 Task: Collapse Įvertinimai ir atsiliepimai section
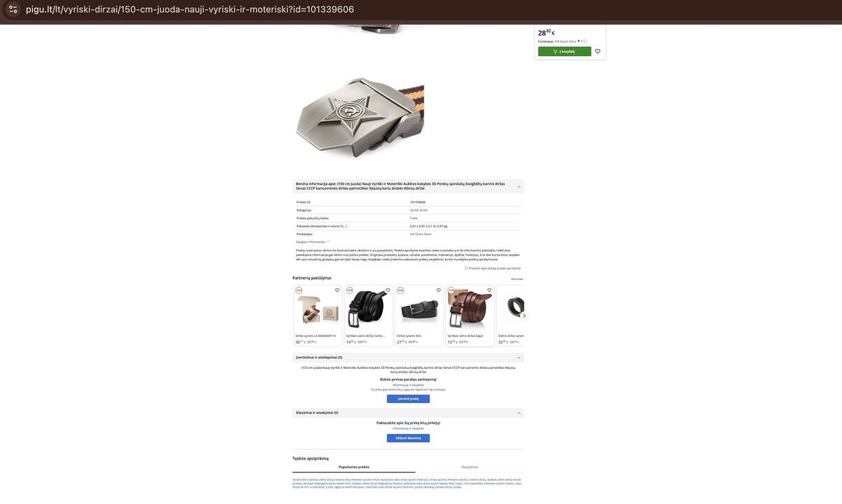519,358
